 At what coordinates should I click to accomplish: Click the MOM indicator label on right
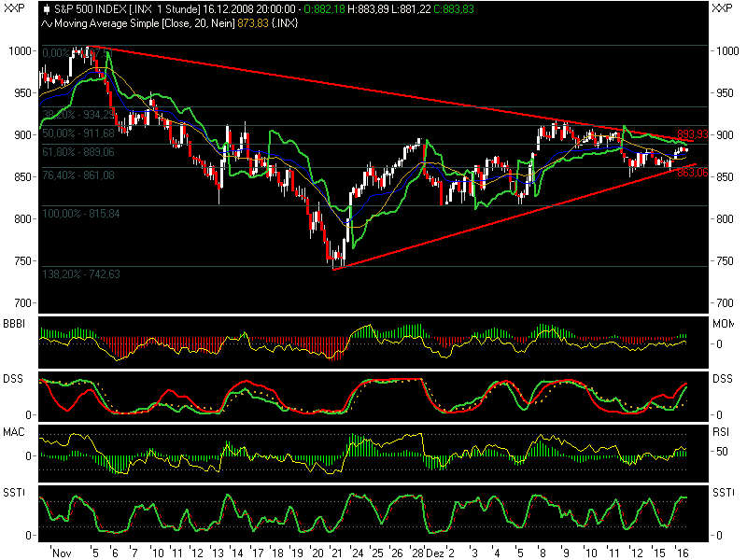723,324
